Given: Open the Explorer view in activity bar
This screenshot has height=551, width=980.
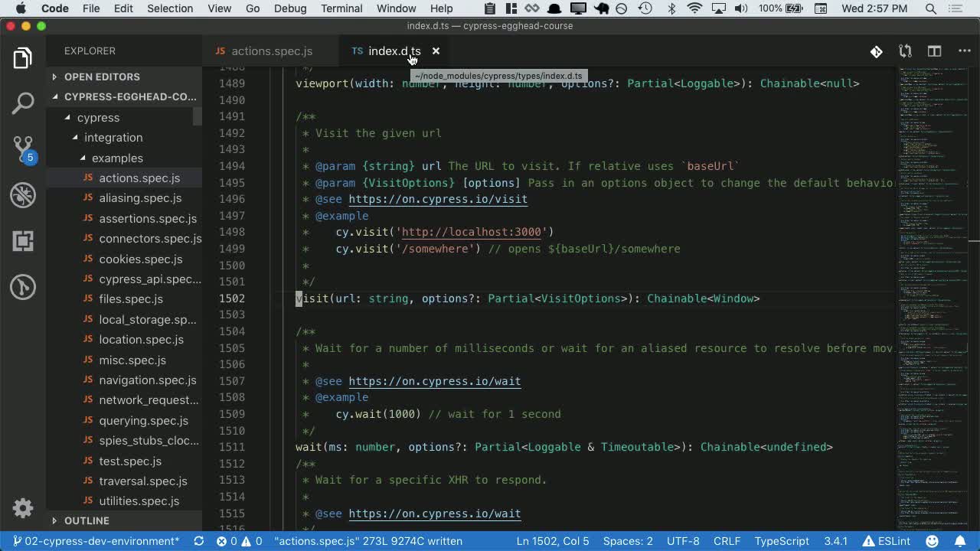Looking at the screenshot, I should 23,58.
